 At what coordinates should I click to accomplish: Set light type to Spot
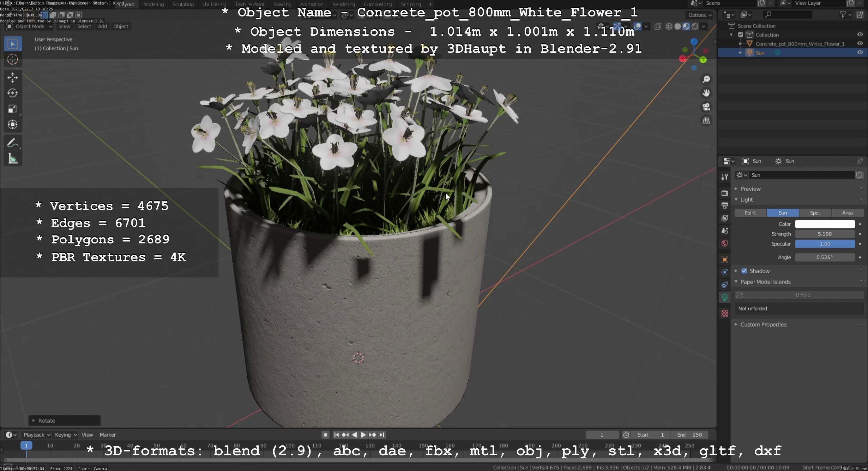coord(815,213)
